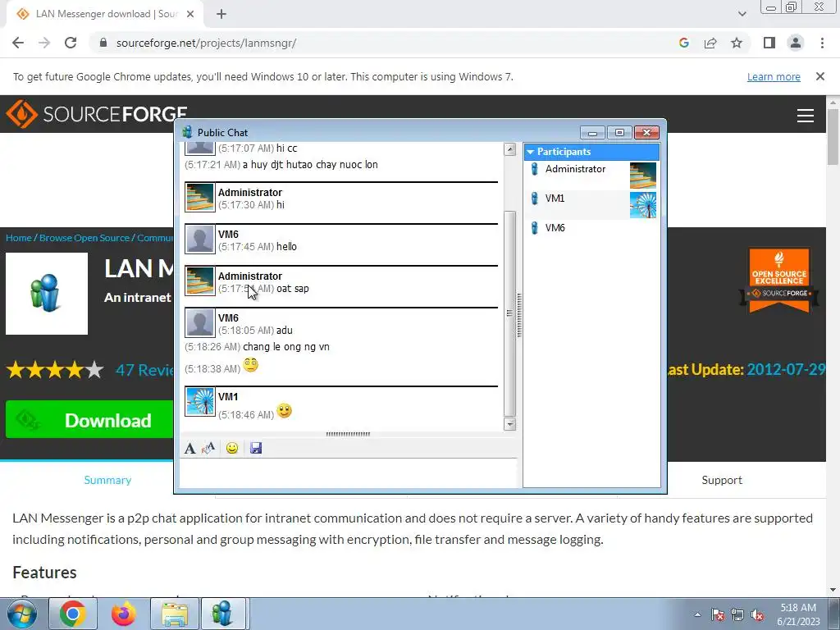The height and width of the screenshot is (630, 840).
Task: Click the Home breadcrumb link
Action: click(19, 238)
